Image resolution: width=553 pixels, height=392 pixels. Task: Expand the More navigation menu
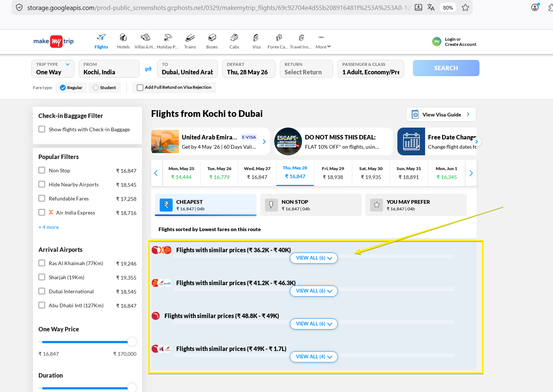pyautogui.click(x=323, y=47)
